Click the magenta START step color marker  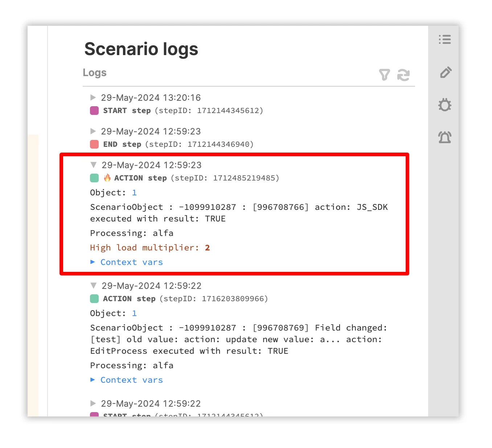coord(94,111)
